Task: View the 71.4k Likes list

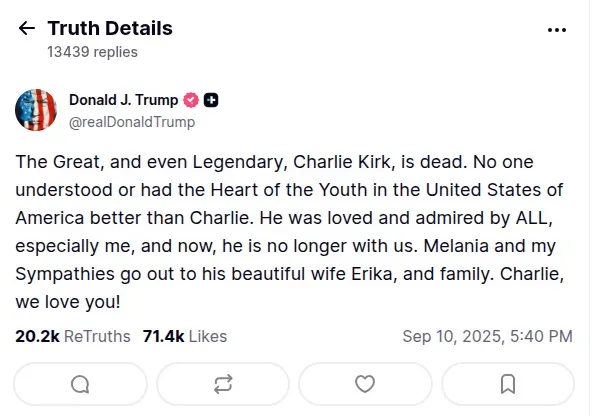Action: 185,336
